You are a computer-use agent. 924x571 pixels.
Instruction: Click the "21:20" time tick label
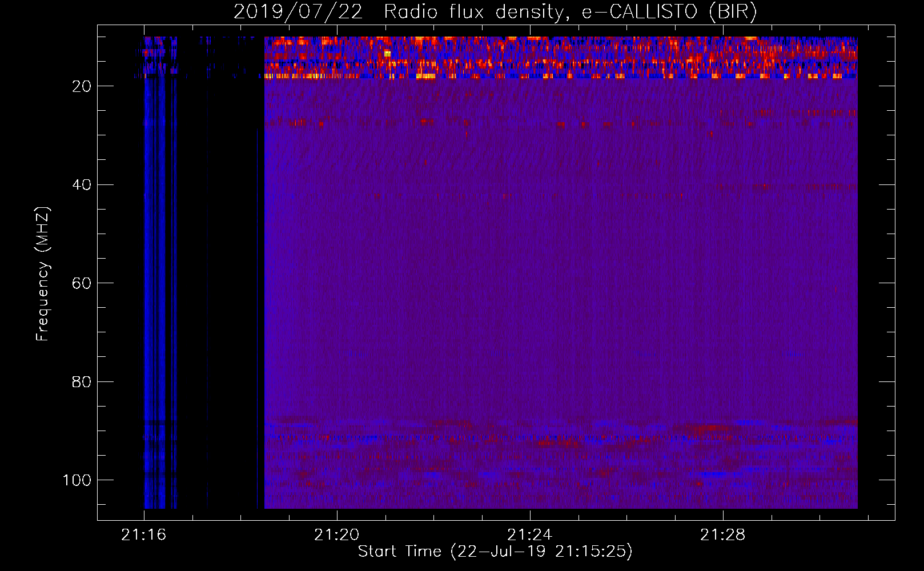tap(337, 534)
